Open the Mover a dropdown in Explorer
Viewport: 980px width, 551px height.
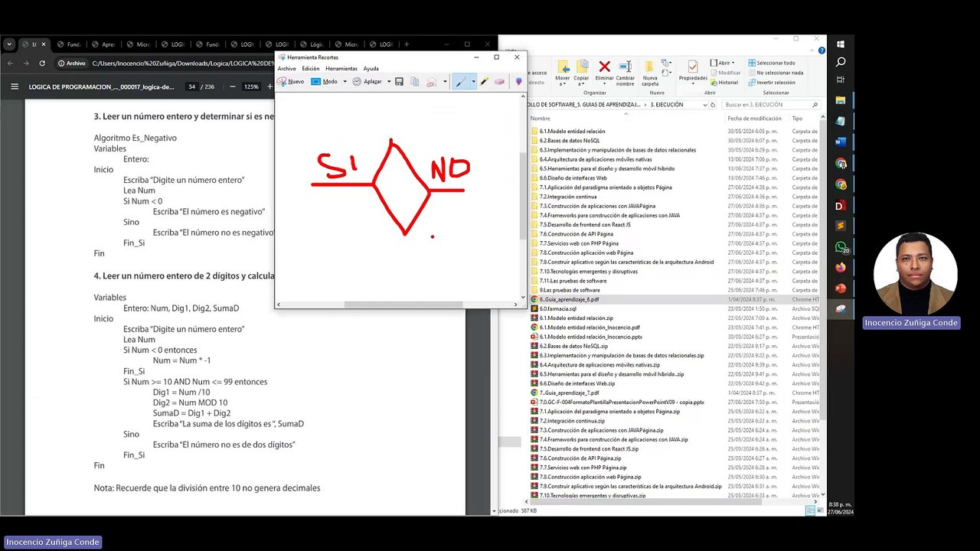click(563, 72)
